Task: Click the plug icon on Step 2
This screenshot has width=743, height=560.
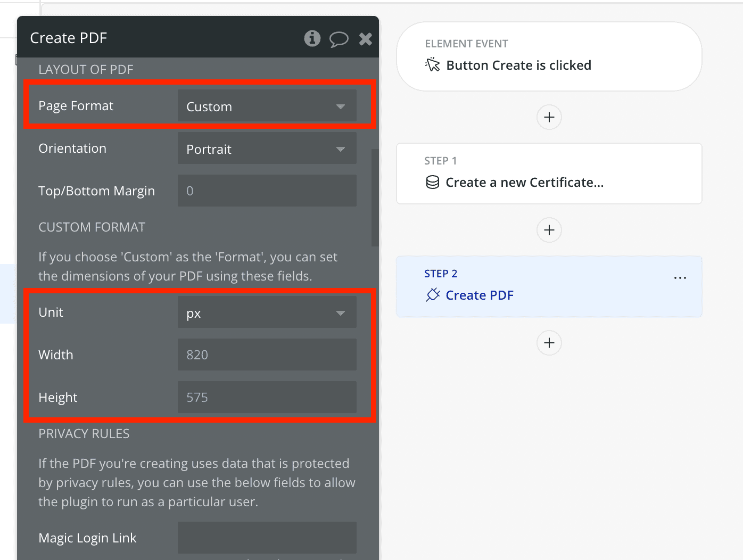Action: 433,295
